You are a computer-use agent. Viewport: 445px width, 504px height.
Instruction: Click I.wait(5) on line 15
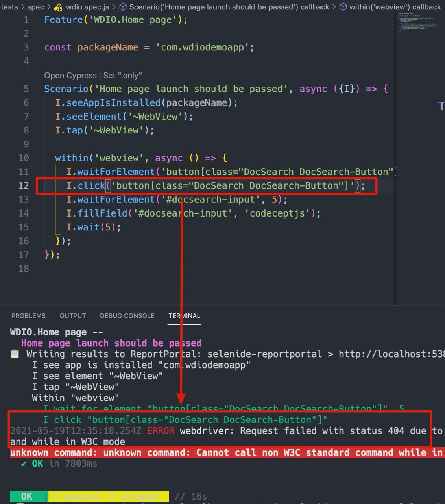94,227
